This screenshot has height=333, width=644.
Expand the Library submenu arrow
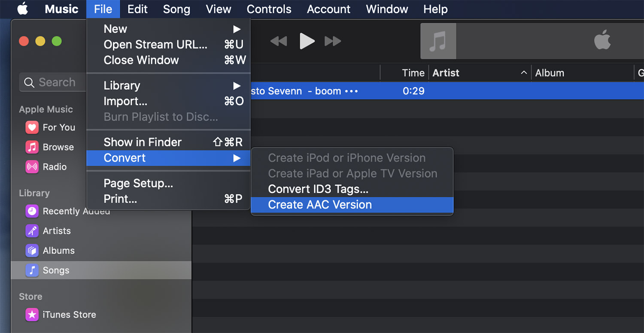(237, 86)
